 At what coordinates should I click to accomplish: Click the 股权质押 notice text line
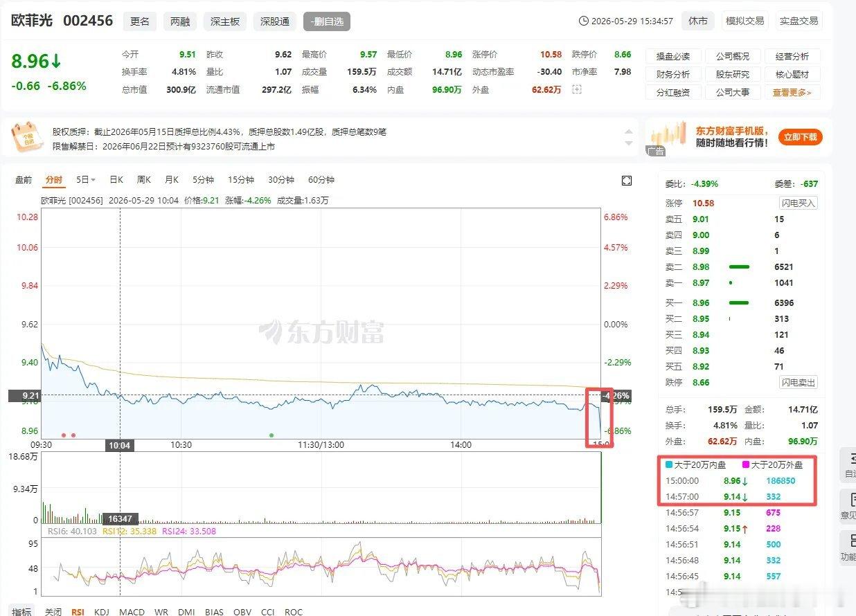pos(220,132)
